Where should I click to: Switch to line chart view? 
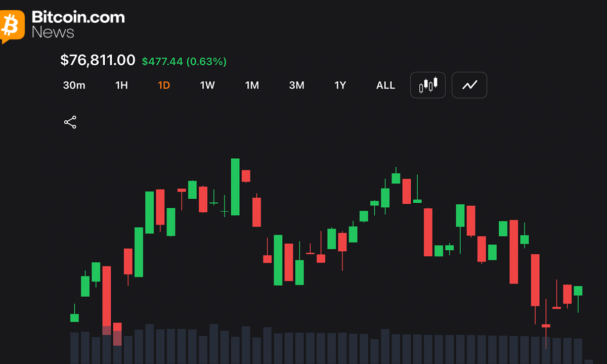click(x=469, y=85)
